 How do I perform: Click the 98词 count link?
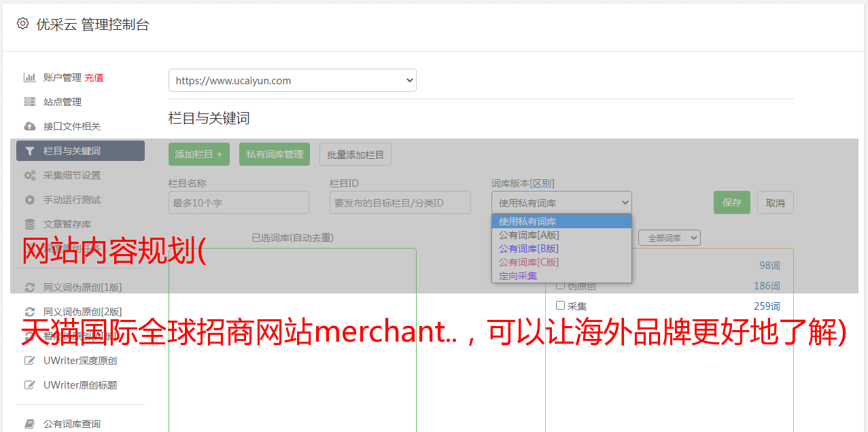coord(769,266)
